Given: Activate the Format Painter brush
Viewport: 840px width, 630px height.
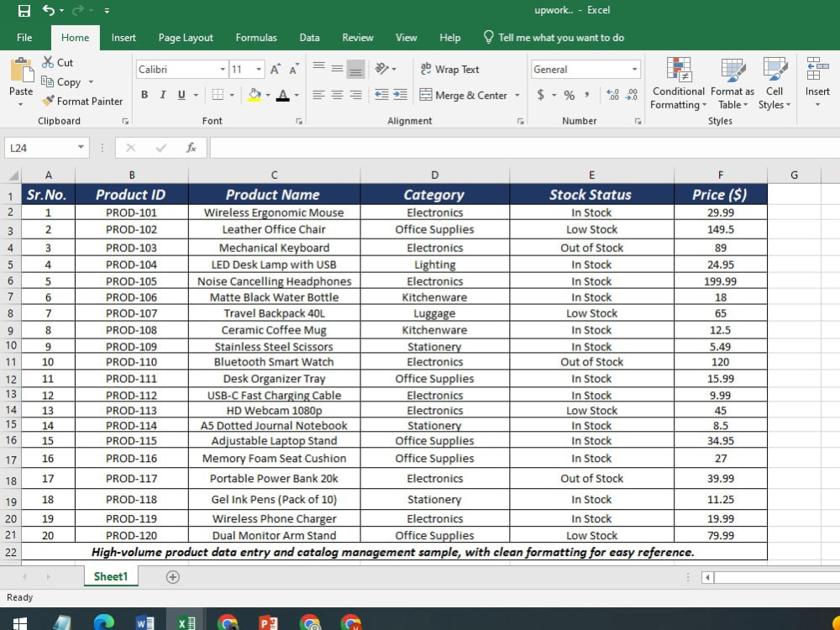Looking at the screenshot, I should [x=48, y=101].
